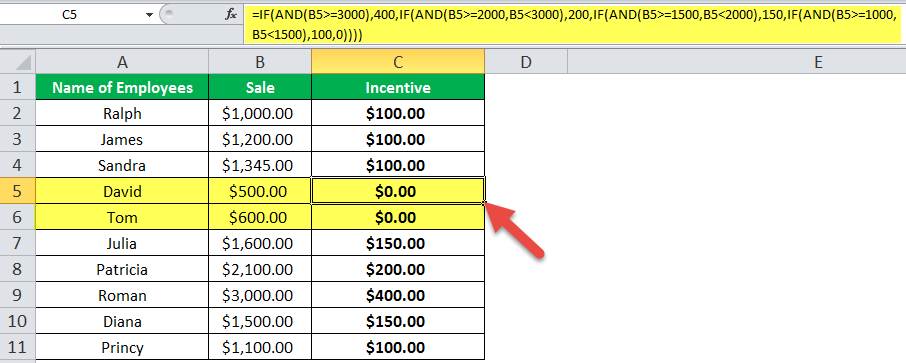
Task: Select the cell containing Roman
Action: coord(122,295)
